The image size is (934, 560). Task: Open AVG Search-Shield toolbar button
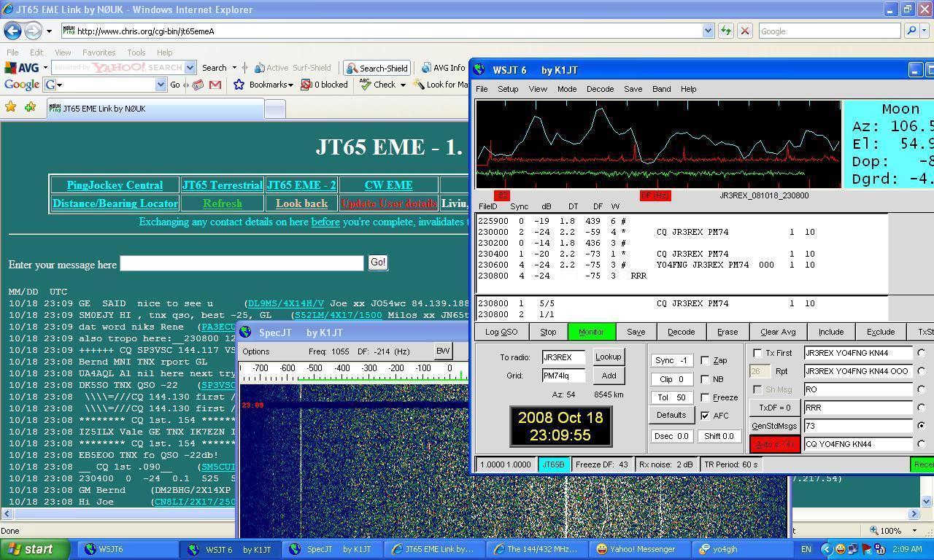coord(377,68)
